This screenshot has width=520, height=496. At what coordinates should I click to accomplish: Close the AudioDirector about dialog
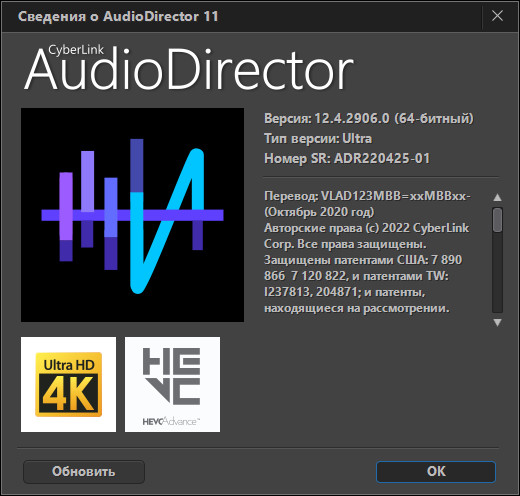point(497,16)
